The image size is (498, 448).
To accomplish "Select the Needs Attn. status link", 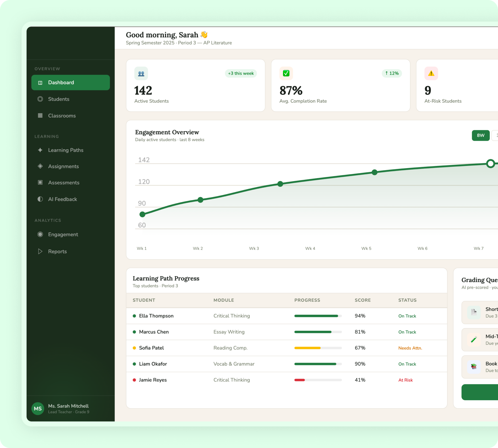I will coord(410,348).
